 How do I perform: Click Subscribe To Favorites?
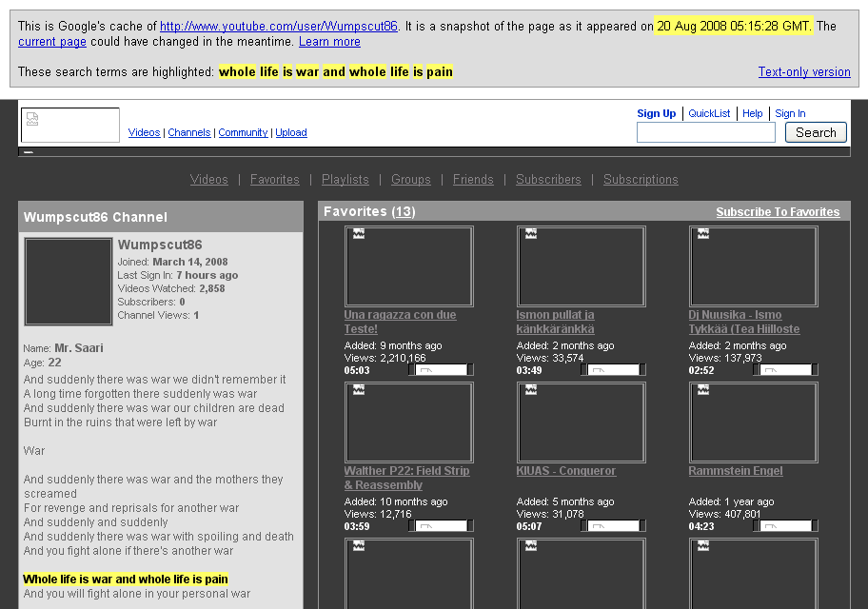778,212
